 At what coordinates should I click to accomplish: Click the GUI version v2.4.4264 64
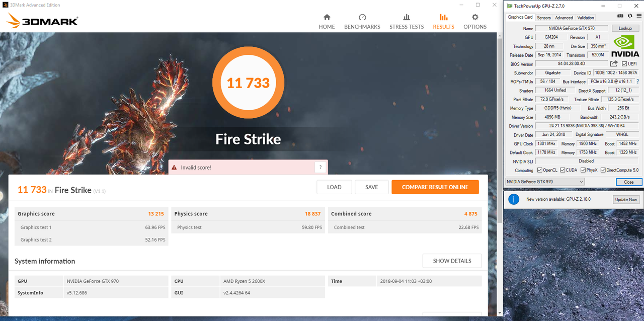tap(236, 293)
